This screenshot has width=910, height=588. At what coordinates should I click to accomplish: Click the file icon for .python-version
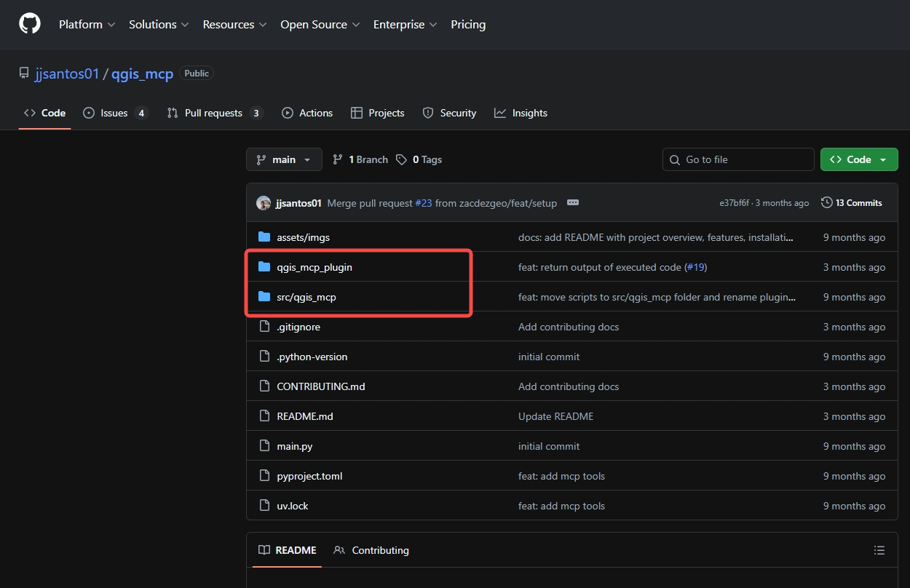264,357
